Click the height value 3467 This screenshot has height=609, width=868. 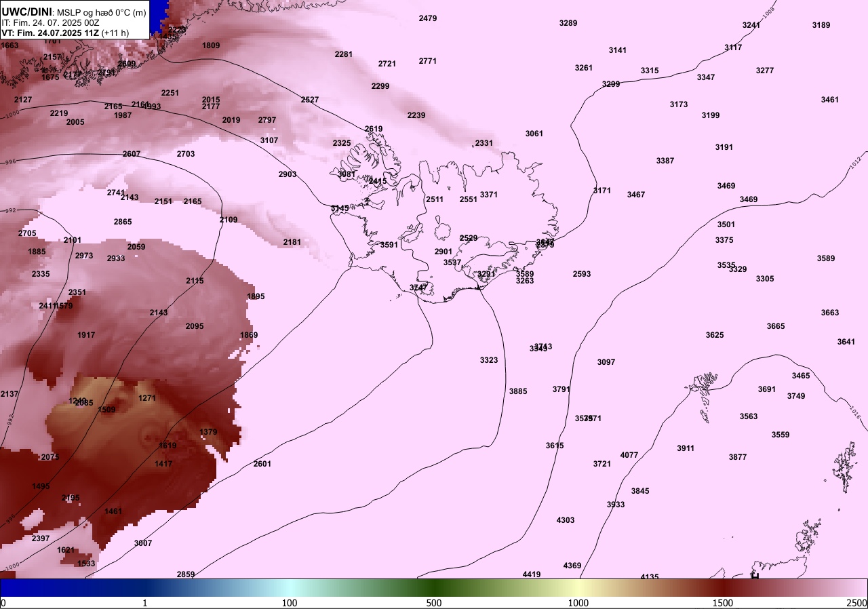coord(636,195)
